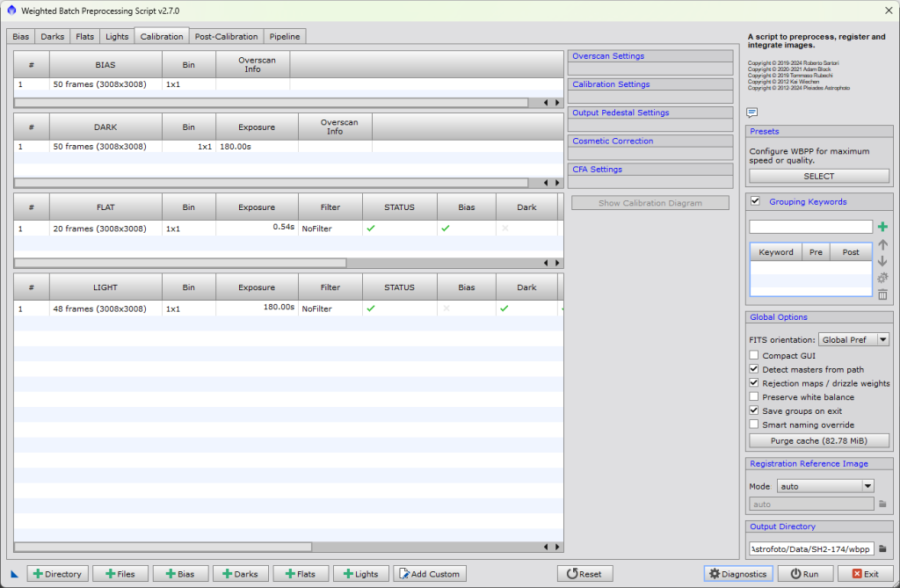900x588 pixels.
Task: Browse for output directory folder icon
Action: coord(882,548)
